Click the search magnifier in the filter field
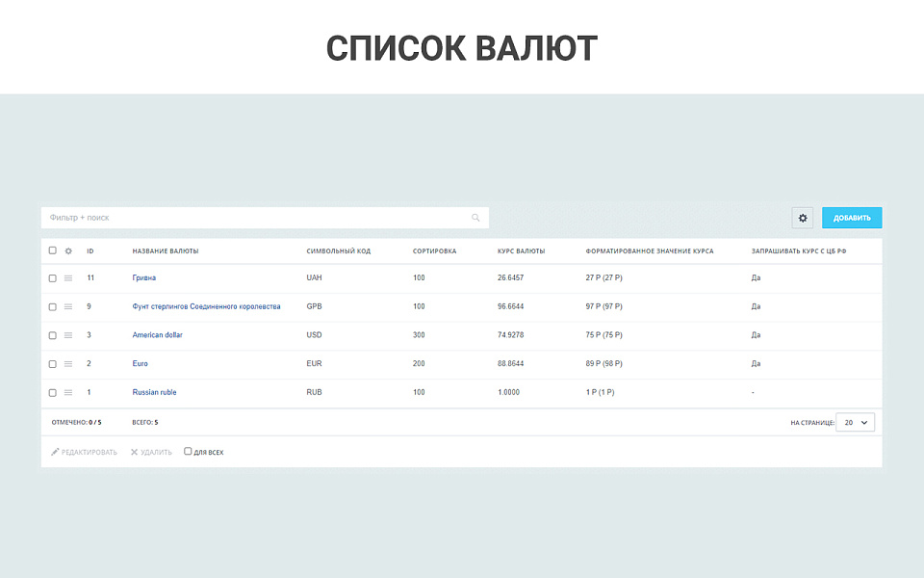The width and height of the screenshot is (924, 578). click(475, 217)
